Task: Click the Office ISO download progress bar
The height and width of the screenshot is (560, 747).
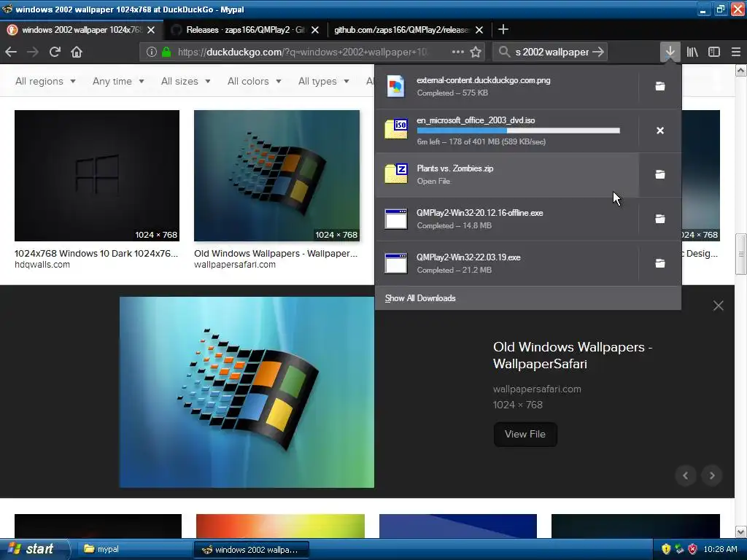Action: (519, 131)
